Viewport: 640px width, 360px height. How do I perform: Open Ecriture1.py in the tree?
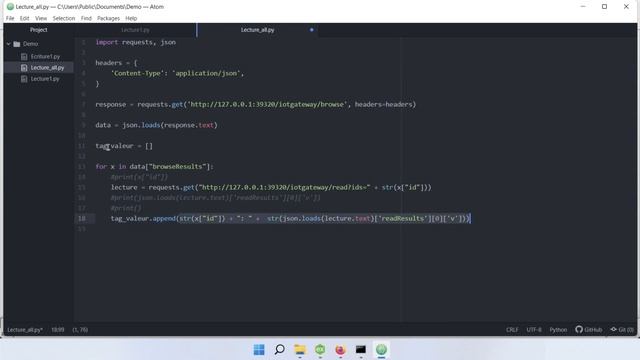[x=45, y=56]
